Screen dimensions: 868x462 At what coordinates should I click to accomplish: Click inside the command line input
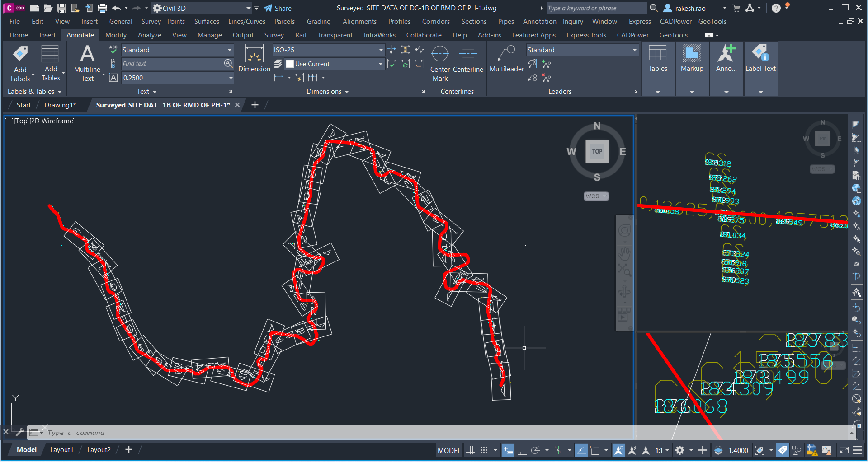click(x=181, y=432)
